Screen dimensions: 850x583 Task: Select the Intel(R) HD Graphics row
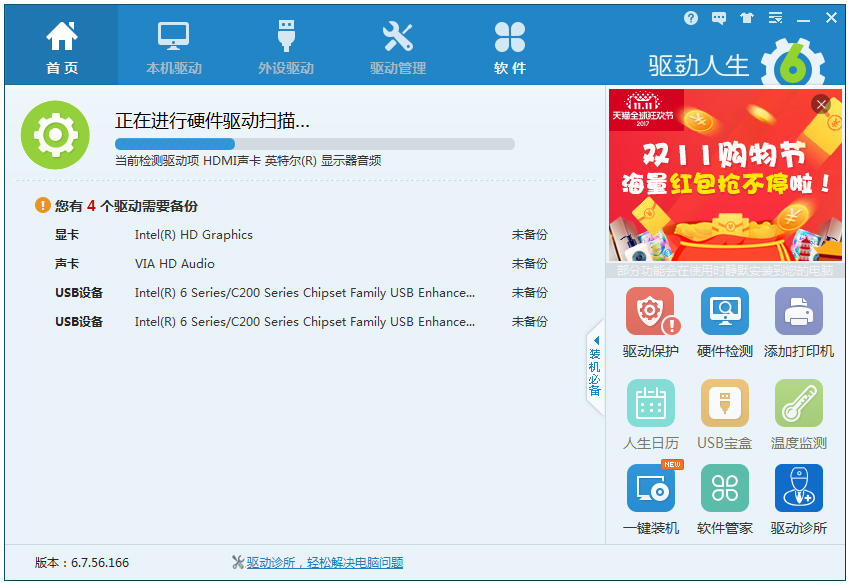(301, 235)
